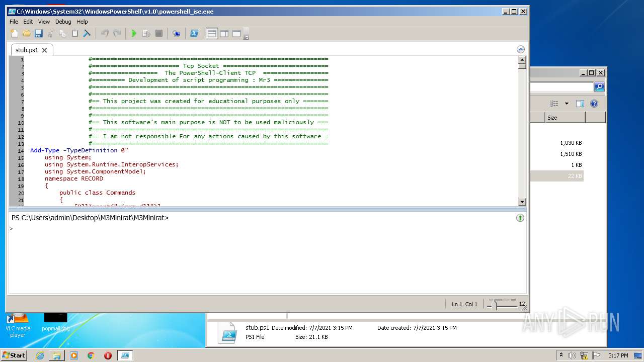Launch Internet Explorer from the taskbar
The width and height of the screenshot is (644, 362).
pos(40,355)
